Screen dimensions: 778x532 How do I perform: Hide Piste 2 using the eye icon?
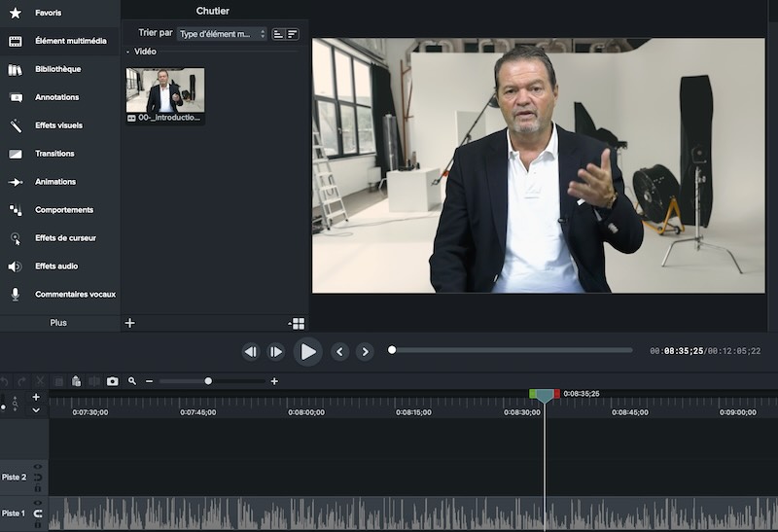pyautogui.click(x=38, y=467)
